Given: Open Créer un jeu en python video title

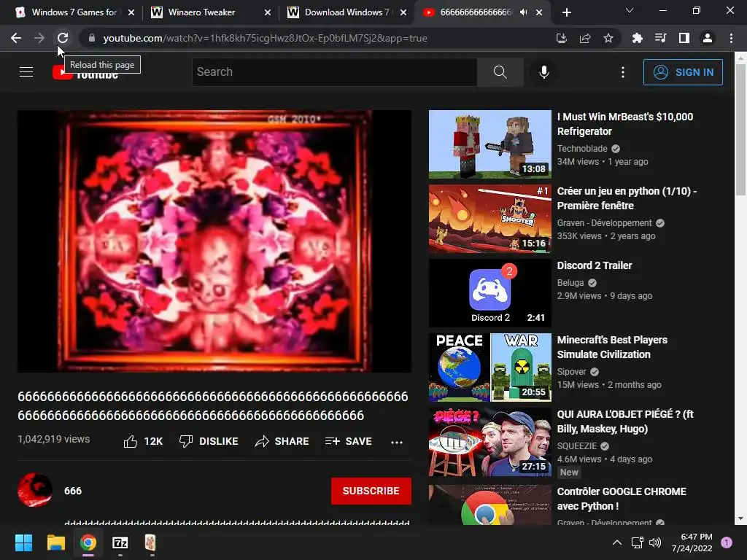Looking at the screenshot, I should pos(627,198).
